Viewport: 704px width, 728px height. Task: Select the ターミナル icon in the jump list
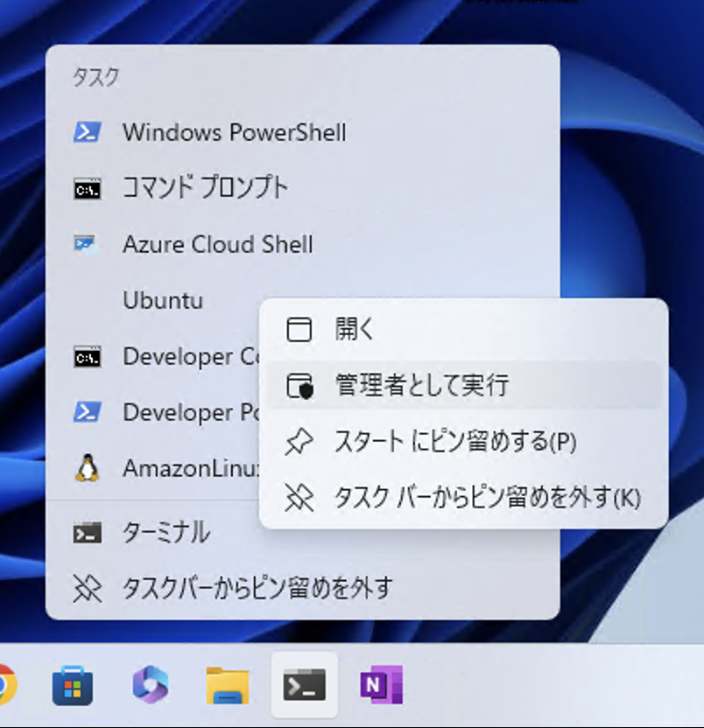(87, 531)
